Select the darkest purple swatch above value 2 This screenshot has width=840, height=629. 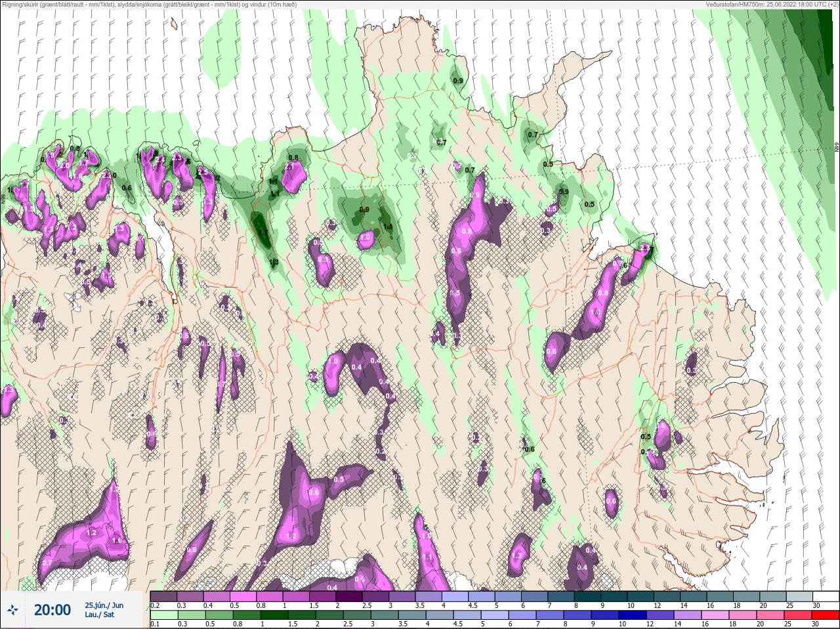pyautogui.click(x=349, y=596)
